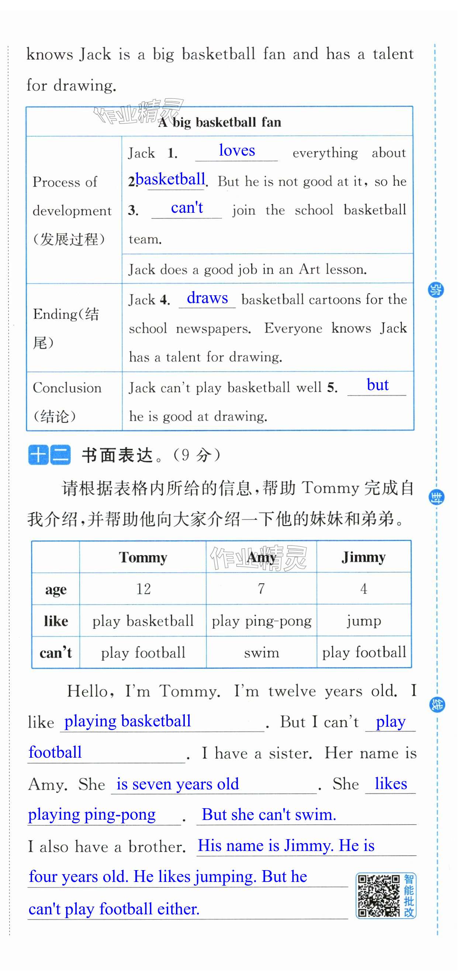
Task: Click the 'like' row header
Action: 56,621
